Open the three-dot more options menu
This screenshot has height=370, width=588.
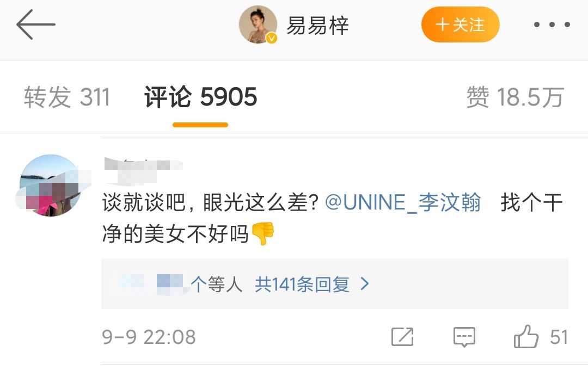[552, 25]
